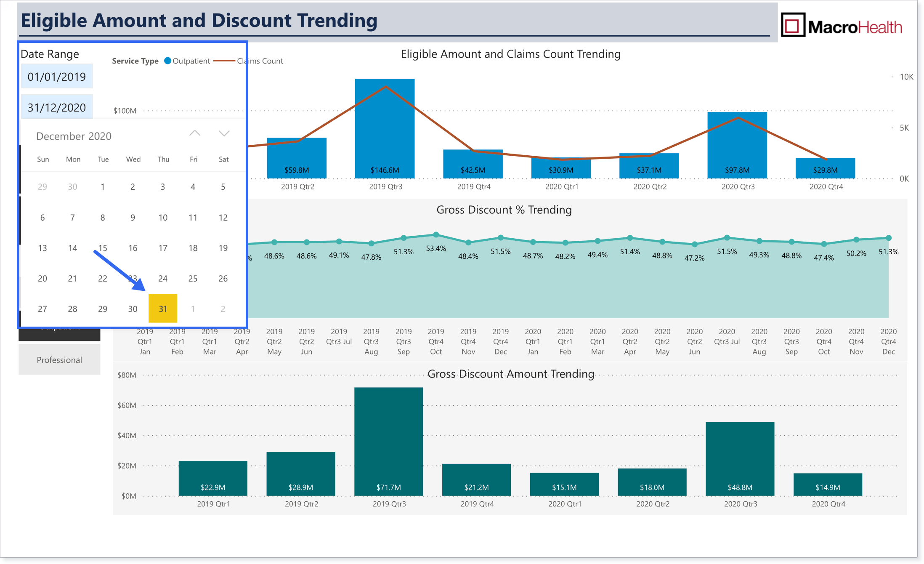Click the Claims Count legend line
Screen dimensions: 924x564
click(224, 61)
